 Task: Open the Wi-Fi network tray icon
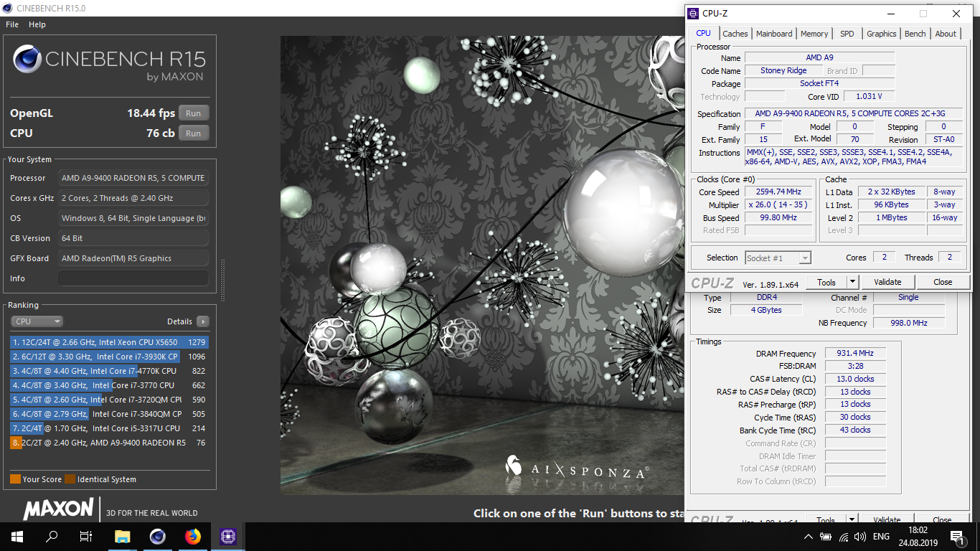point(844,537)
